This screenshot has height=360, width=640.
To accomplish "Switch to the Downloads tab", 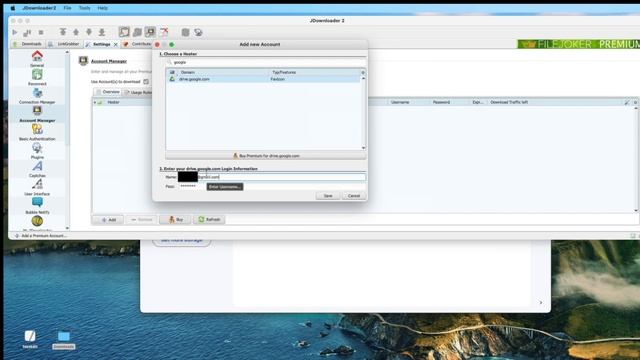I will [27, 44].
